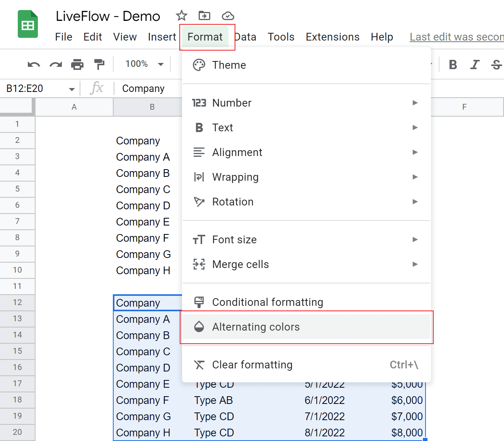Open the Extensions menu

(332, 37)
